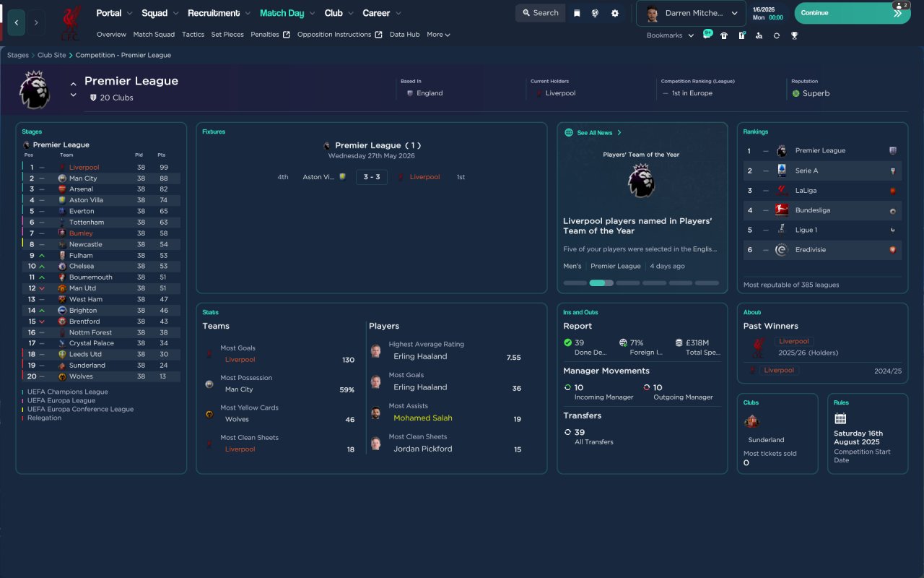Open the Tactics tab
924x578 pixels.
193,35
